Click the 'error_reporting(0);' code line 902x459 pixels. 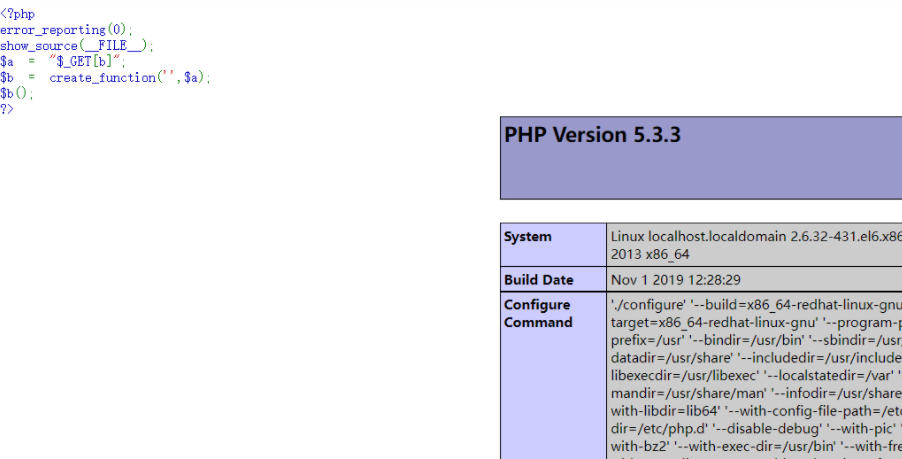pos(66,30)
